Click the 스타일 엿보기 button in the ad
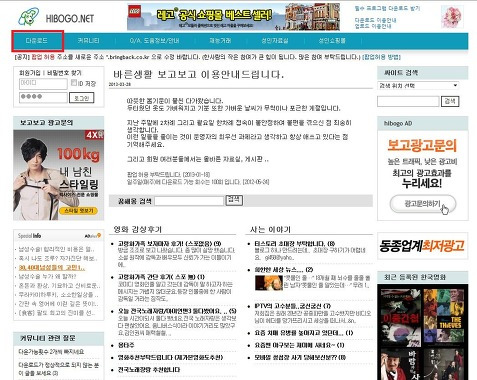Viewport: 477px width, 380px height. pos(79,211)
